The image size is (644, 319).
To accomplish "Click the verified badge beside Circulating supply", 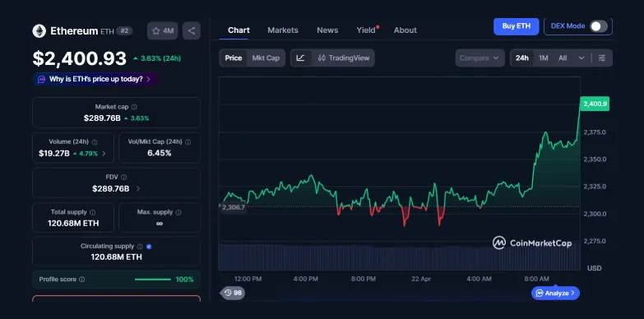I will click(149, 247).
